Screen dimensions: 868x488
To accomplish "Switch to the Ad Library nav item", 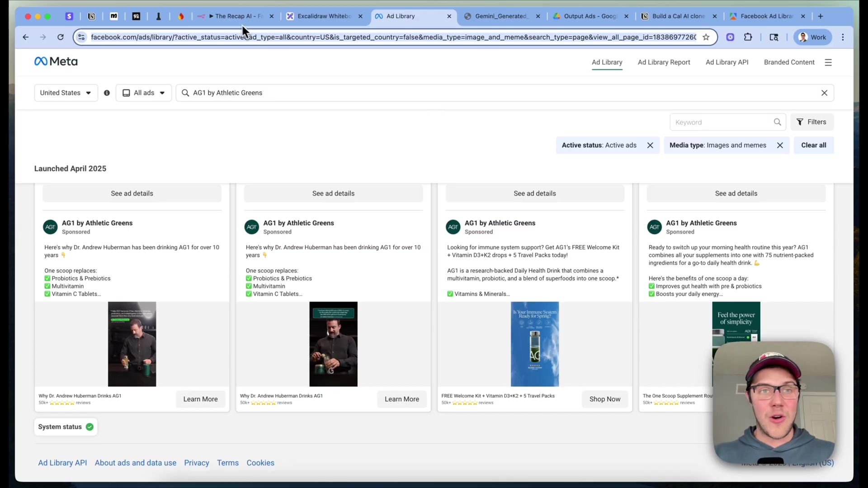I will coord(607,62).
